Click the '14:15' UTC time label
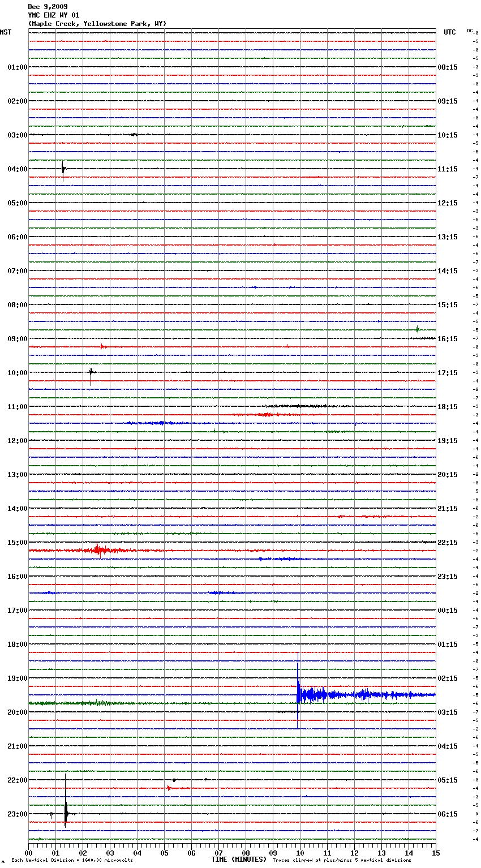The height and width of the screenshot is (868, 481). coord(448,271)
